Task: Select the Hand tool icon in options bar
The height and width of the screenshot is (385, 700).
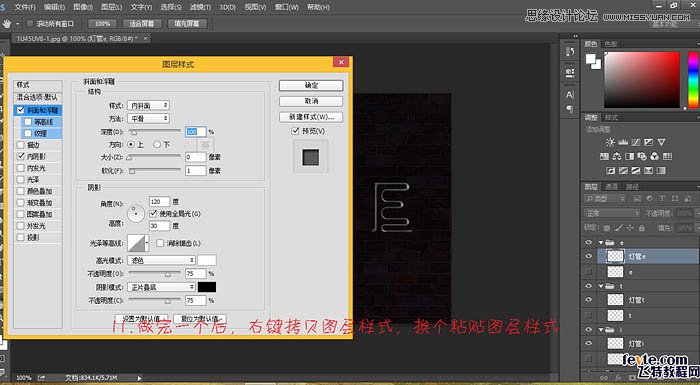Action: point(7,23)
